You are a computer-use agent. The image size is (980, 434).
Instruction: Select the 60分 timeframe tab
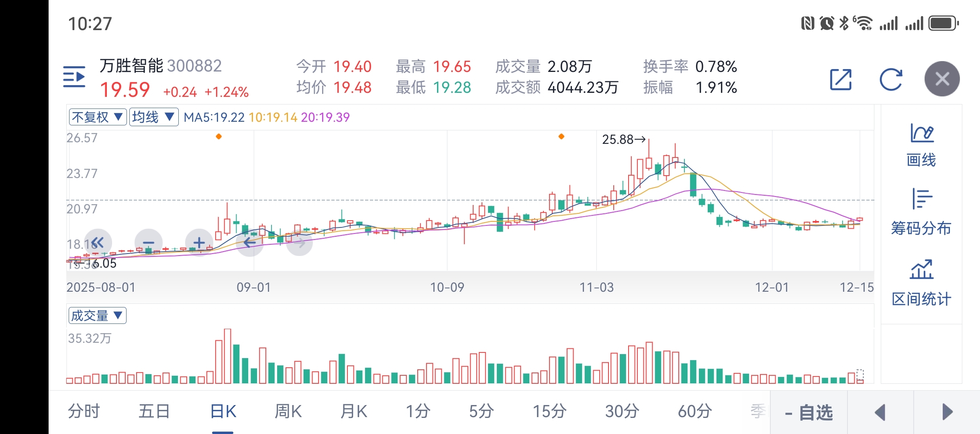pos(695,411)
